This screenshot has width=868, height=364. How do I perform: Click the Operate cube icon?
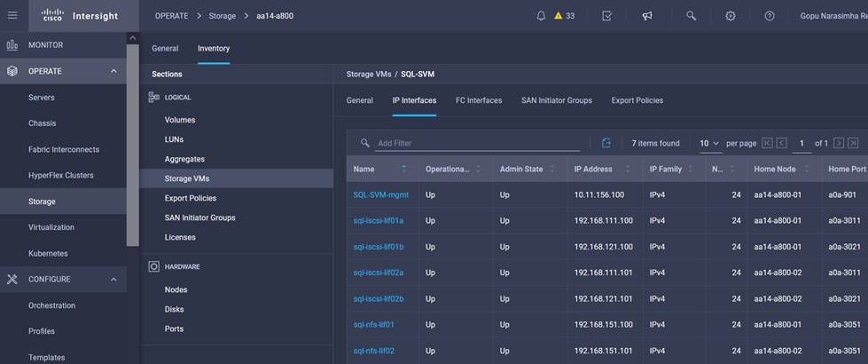click(x=12, y=71)
